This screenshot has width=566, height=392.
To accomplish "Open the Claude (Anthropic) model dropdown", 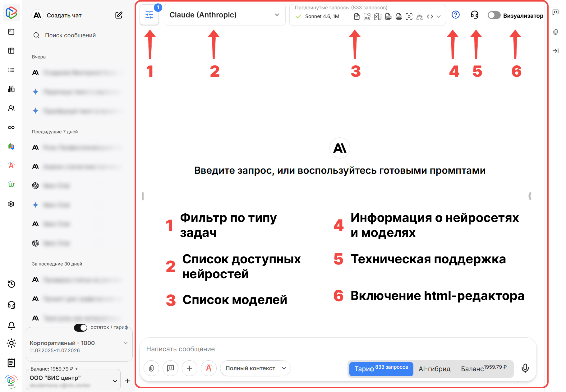I will (x=224, y=15).
